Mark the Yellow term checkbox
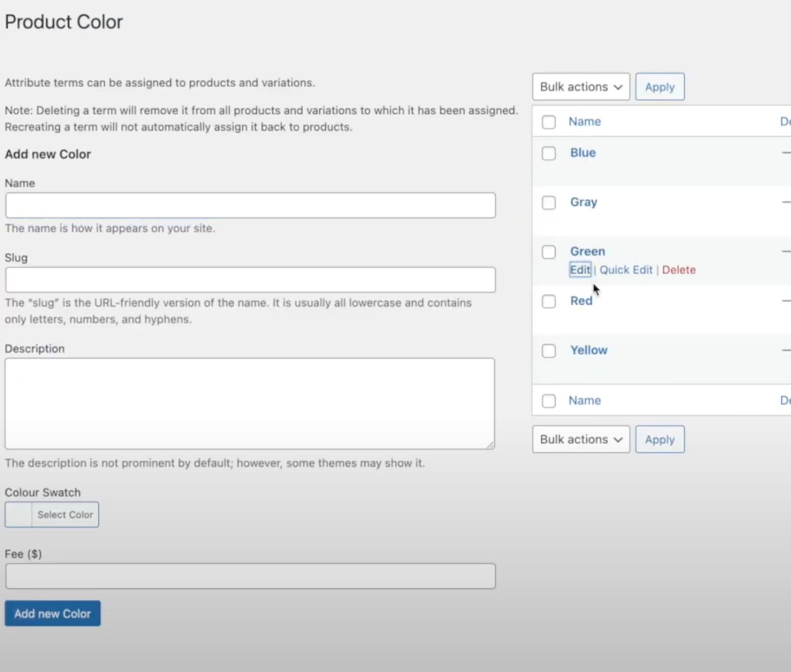The image size is (791, 672). 548,351
